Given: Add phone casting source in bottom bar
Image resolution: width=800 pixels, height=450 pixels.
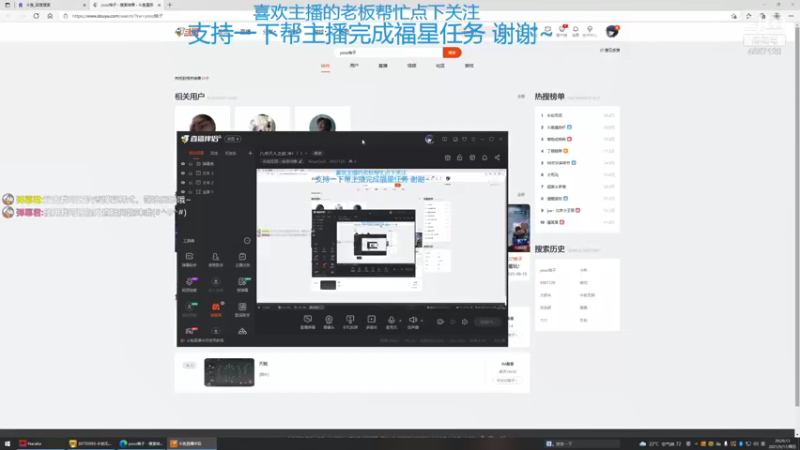Looking at the screenshot, I should click(x=350, y=322).
